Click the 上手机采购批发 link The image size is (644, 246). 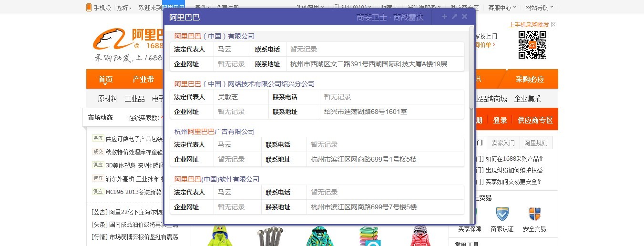pyautogui.click(x=529, y=25)
